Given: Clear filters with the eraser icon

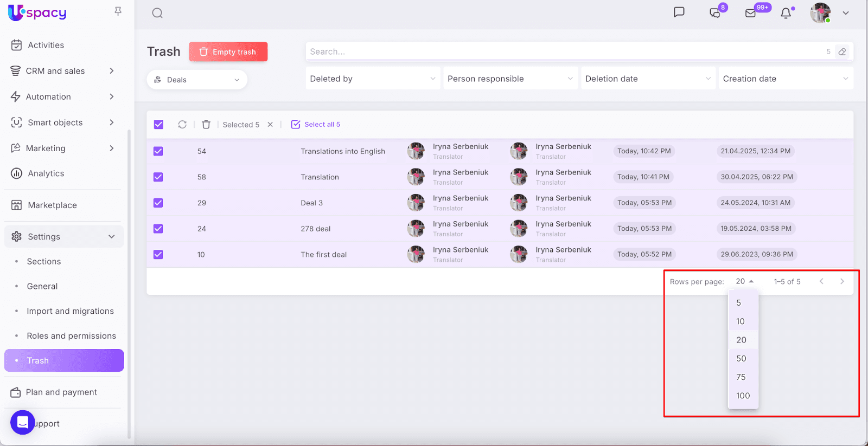Looking at the screenshot, I should click(x=842, y=51).
